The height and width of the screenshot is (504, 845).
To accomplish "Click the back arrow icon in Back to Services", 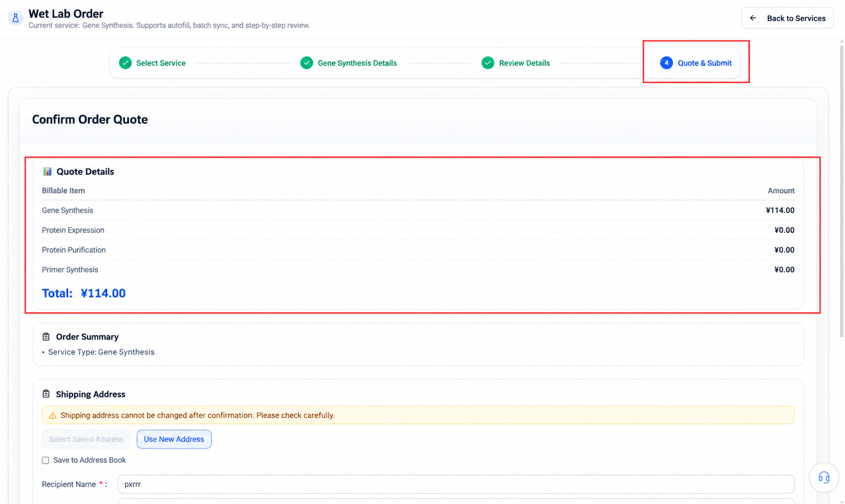I will (x=753, y=18).
